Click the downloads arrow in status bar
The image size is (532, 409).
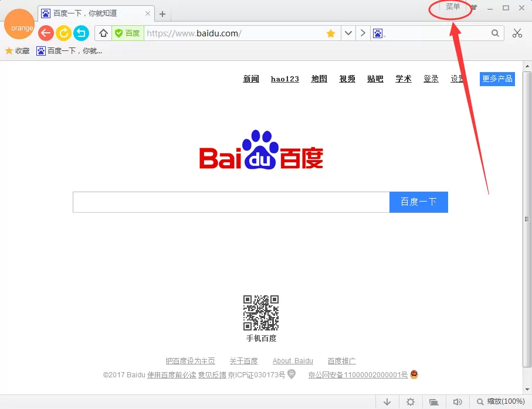pos(387,402)
